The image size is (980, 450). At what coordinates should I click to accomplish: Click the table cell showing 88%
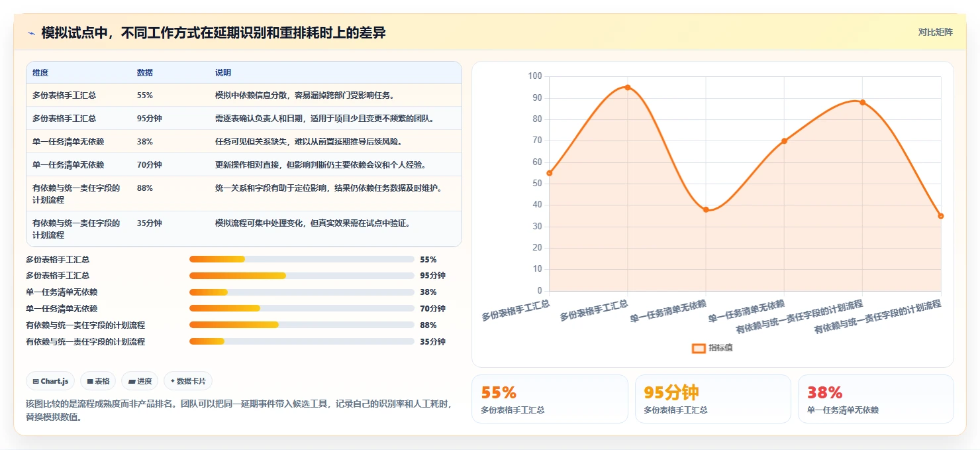145,188
